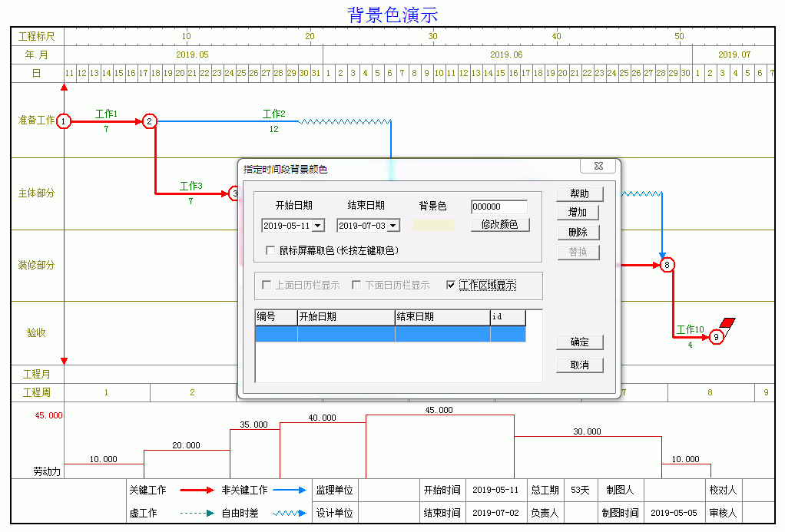Confirm with the 确定 button

tap(580, 342)
